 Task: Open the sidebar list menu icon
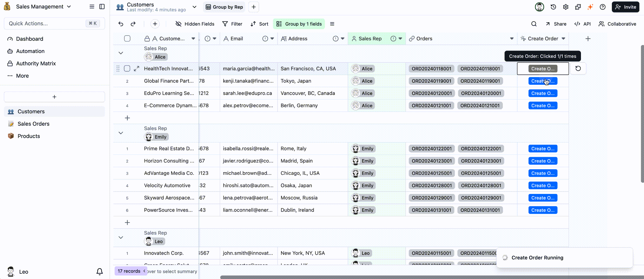[92, 6]
